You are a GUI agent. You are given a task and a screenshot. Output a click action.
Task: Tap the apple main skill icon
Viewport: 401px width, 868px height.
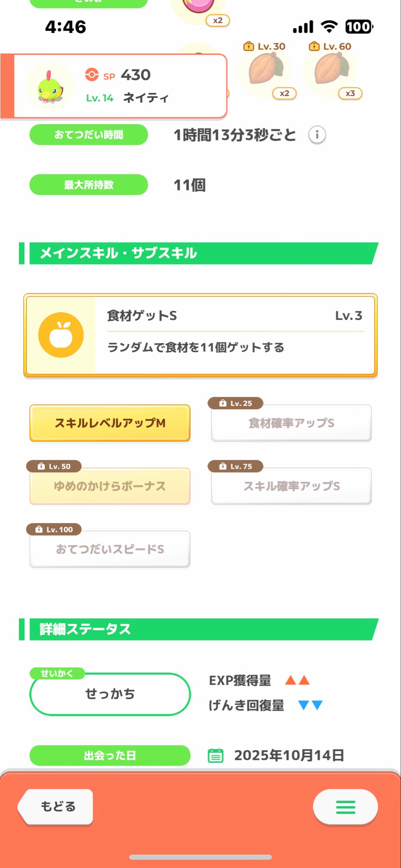pos(61,335)
